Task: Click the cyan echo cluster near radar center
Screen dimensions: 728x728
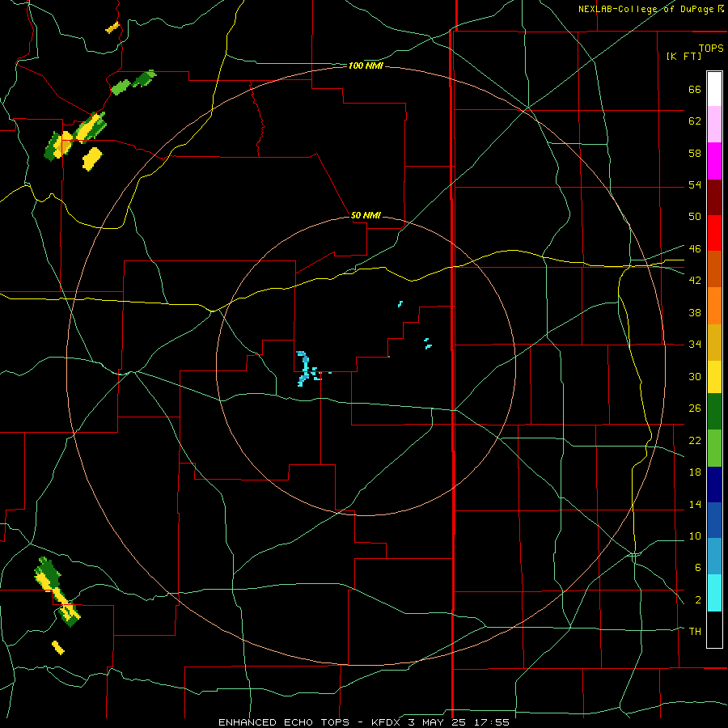Action: (x=307, y=369)
